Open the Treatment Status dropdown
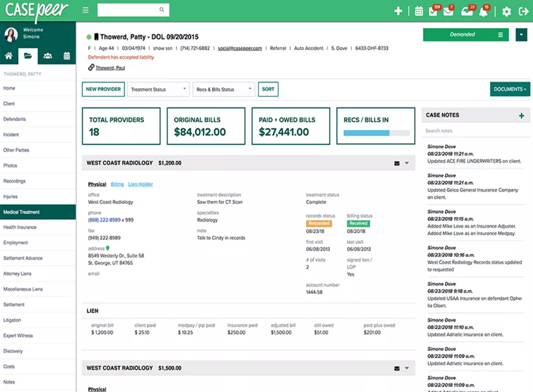533x392 pixels. [158, 89]
